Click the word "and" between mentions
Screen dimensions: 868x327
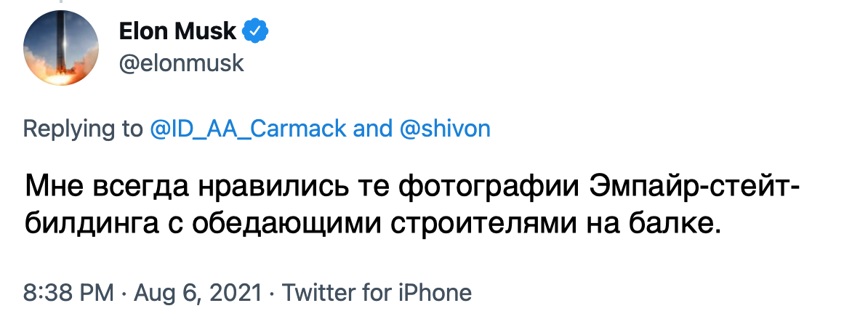click(371, 129)
